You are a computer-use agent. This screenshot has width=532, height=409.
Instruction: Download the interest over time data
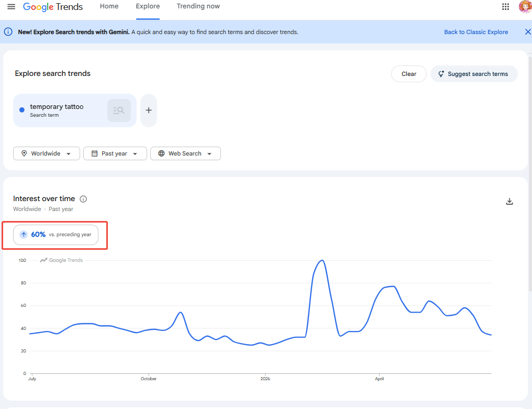pos(509,201)
